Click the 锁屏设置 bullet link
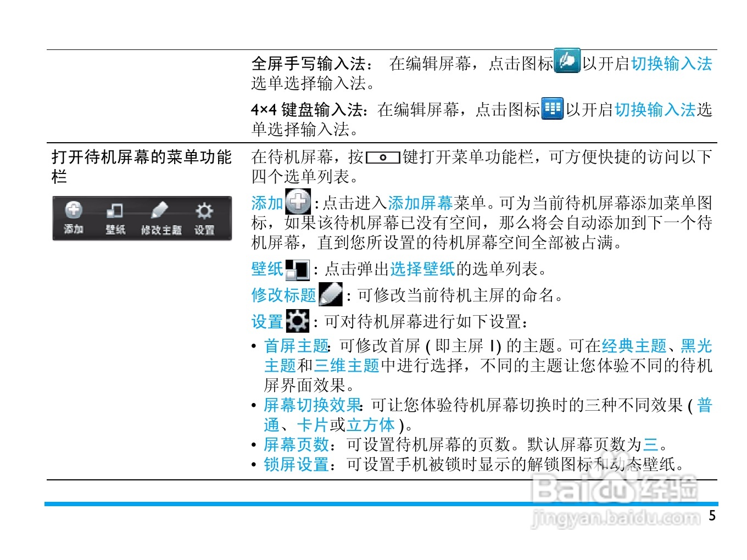Screen dimensions: 747x560 tap(296, 464)
